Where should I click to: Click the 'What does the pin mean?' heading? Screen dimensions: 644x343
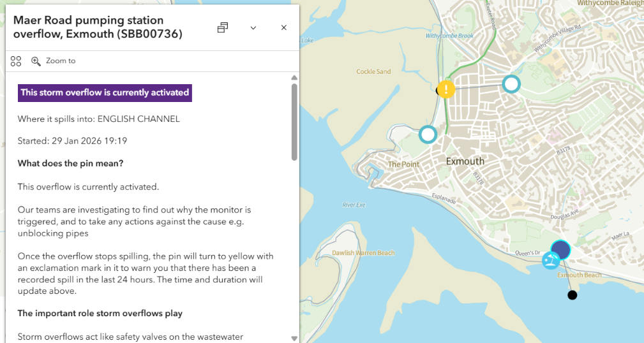[x=70, y=163]
